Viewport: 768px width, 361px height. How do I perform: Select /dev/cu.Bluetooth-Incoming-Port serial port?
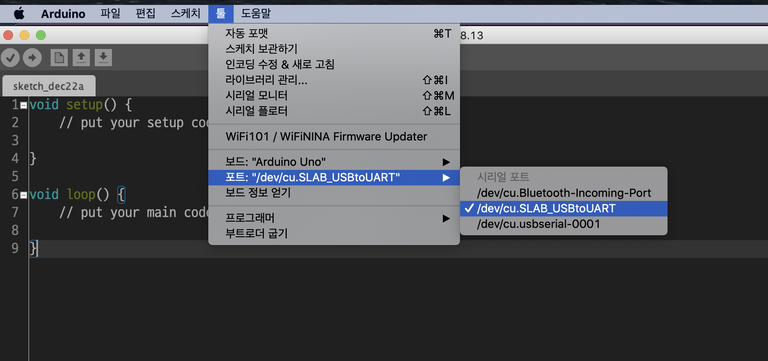click(x=564, y=193)
